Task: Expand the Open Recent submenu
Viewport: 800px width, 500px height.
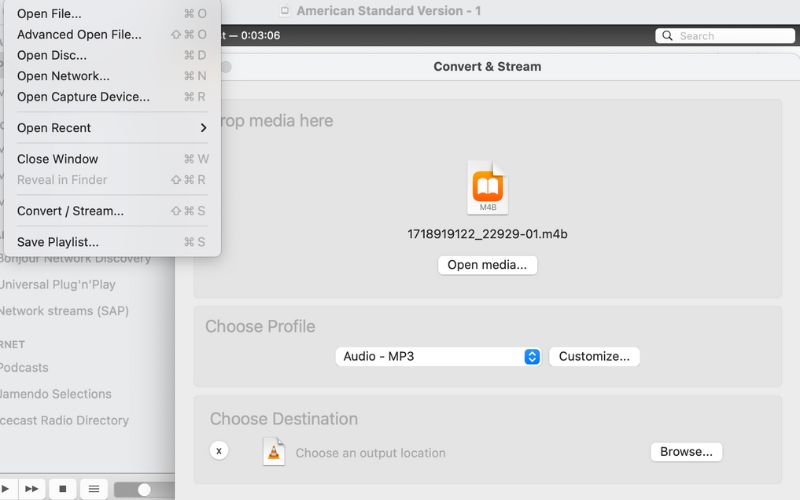Action: (112, 128)
